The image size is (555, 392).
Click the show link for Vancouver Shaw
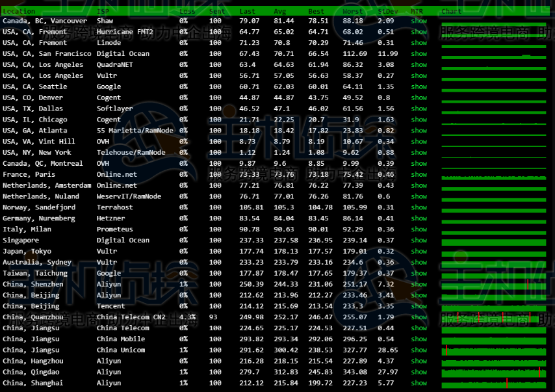pos(419,21)
